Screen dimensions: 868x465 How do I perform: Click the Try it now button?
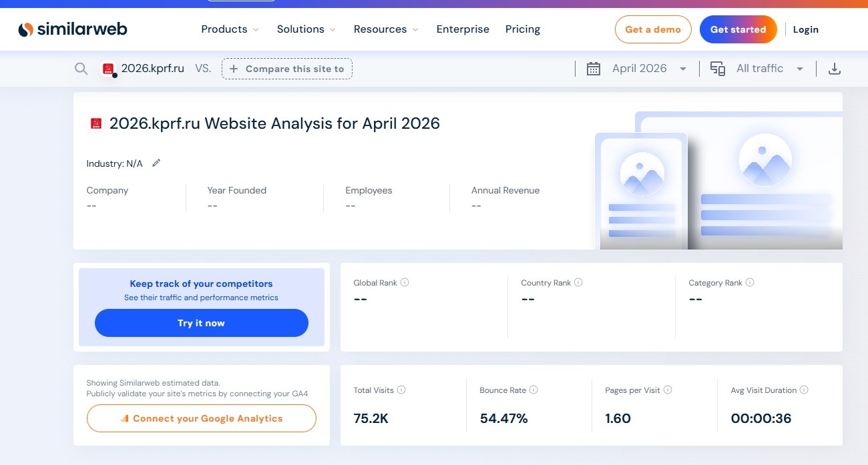coord(202,323)
